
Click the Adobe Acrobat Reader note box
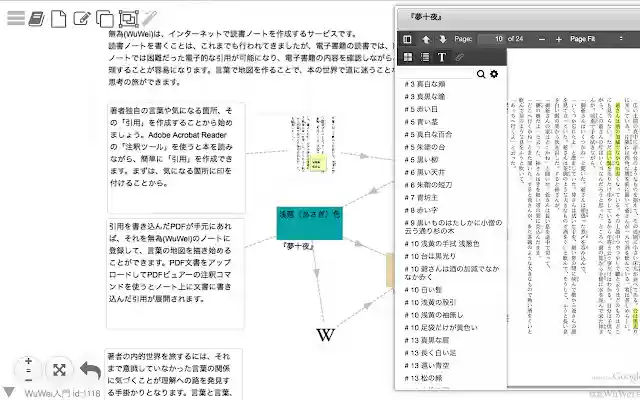pyautogui.click(x=176, y=158)
